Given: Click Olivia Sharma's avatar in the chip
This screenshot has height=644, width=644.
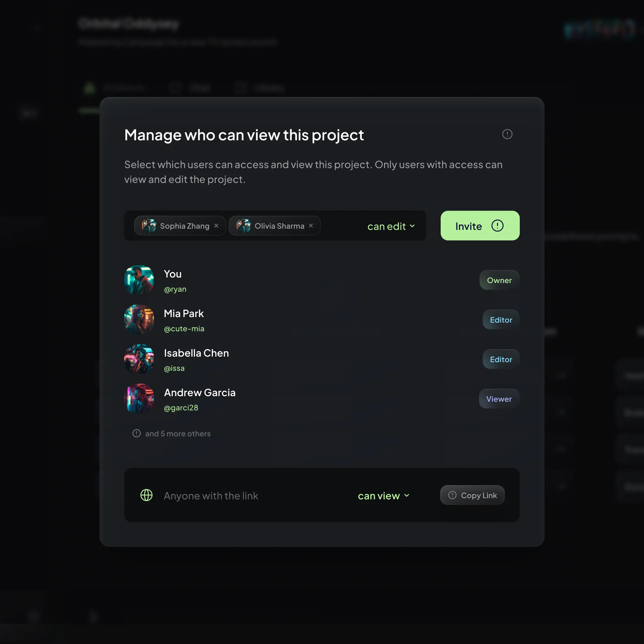Looking at the screenshot, I should pos(243,226).
